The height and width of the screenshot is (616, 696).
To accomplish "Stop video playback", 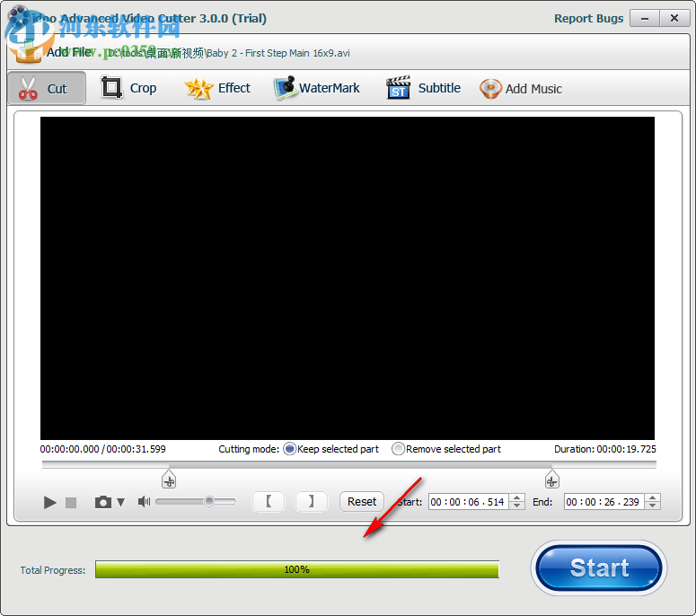I will pyautogui.click(x=71, y=502).
